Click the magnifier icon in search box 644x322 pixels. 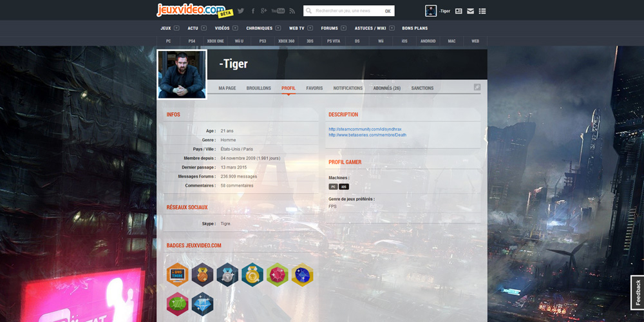pos(309,11)
